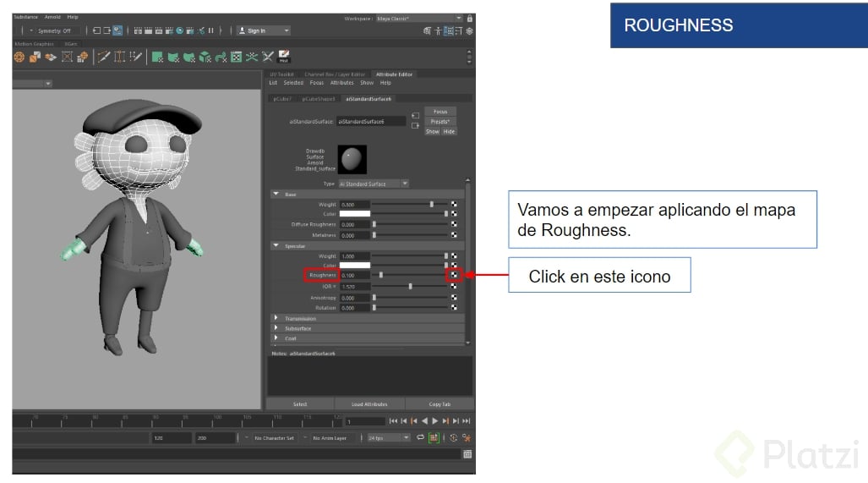
Task: Click the IOR slider
Action: (x=410, y=287)
